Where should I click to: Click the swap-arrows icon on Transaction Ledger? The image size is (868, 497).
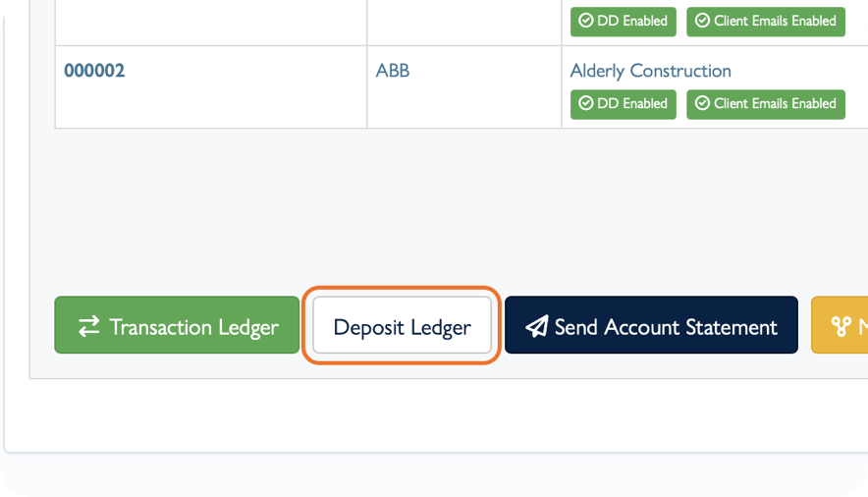point(89,327)
